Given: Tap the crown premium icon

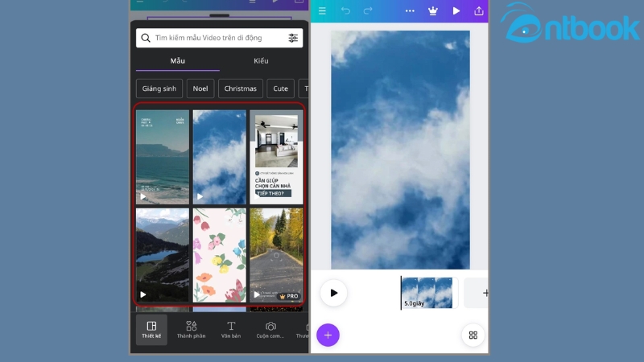Looking at the screenshot, I should (433, 11).
